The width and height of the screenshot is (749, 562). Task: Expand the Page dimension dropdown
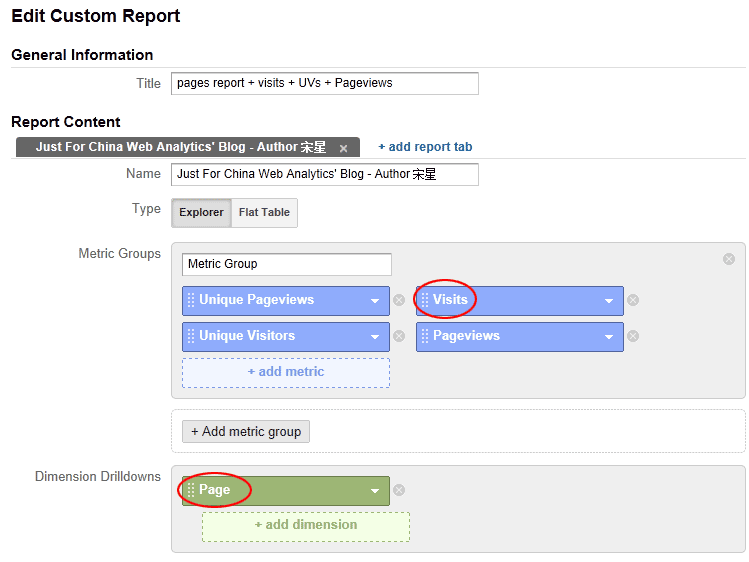click(375, 490)
